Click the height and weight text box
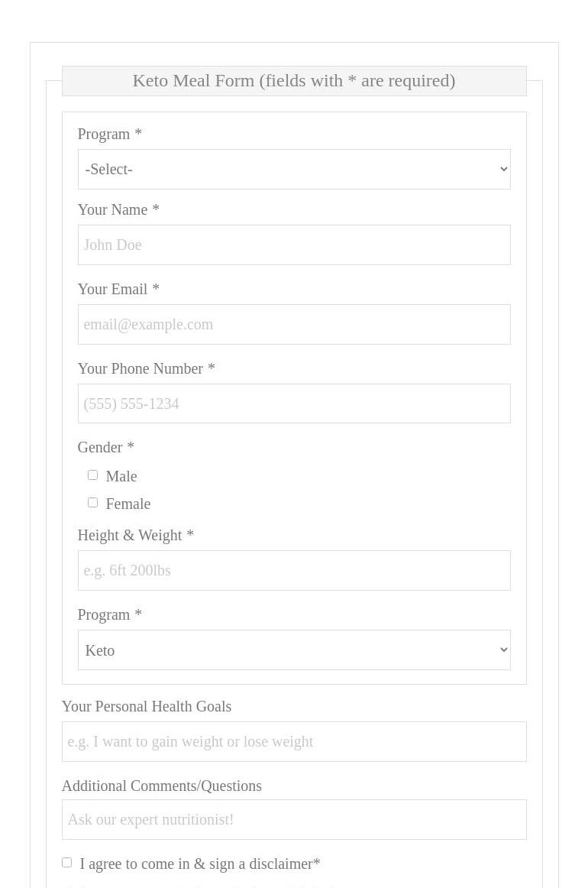This screenshot has width=588, height=888. pos(293,571)
